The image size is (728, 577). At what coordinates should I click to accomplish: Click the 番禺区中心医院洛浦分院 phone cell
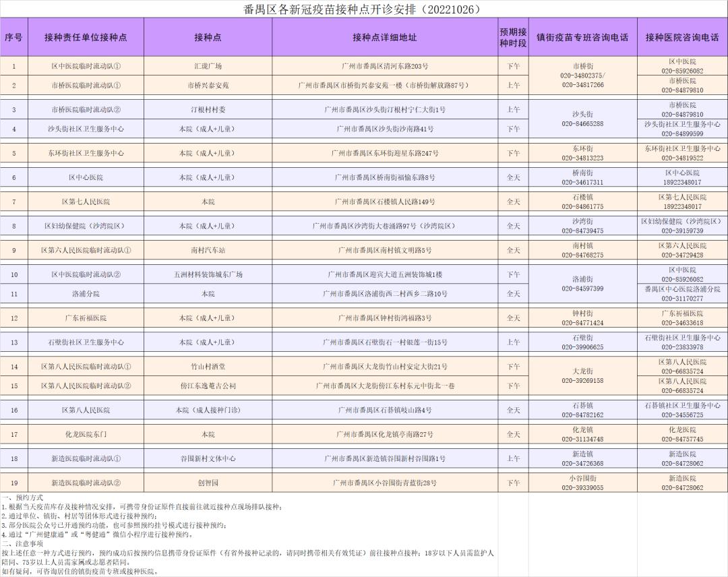pyautogui.click(x=682, y=294)
